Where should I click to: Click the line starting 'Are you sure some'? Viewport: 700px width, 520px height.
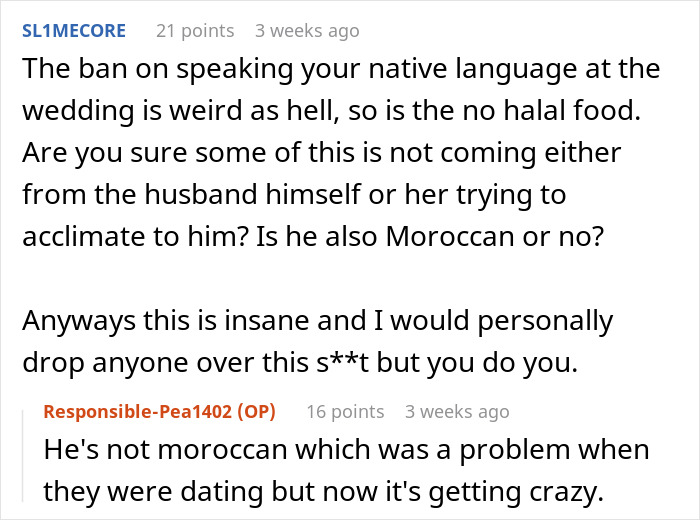(321, 153)
